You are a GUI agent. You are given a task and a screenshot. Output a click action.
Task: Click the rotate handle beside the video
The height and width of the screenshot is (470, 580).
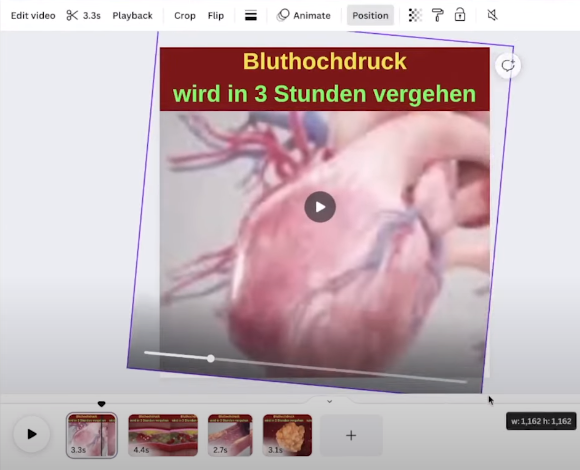coord(508,66)
